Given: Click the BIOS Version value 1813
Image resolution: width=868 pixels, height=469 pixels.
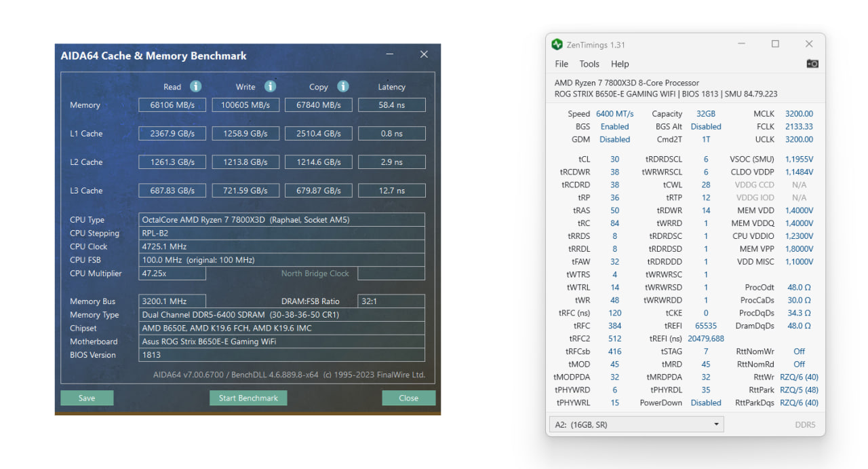Looking at the screenshot, I should pos(282,355).
